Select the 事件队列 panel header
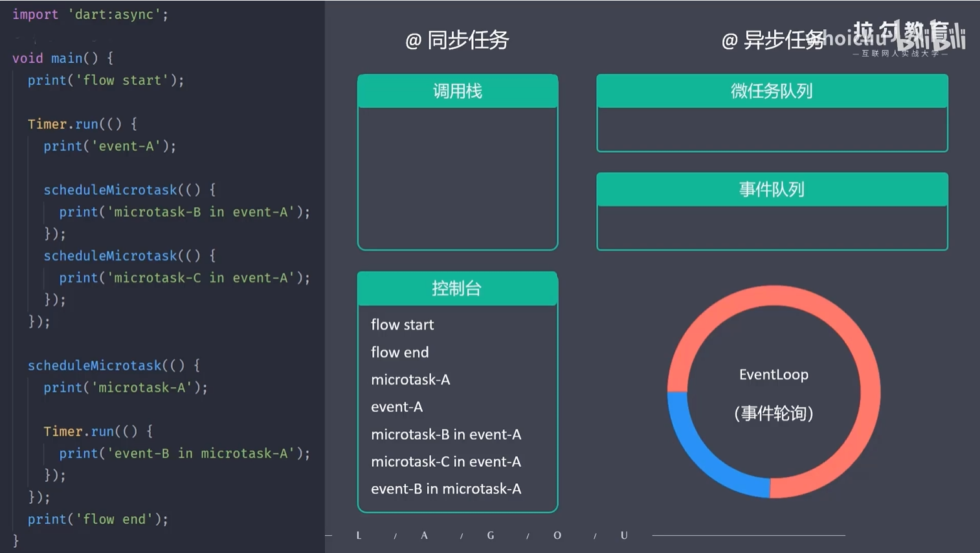The height and width of the screenshot is (553, 980). coord(772,190)
